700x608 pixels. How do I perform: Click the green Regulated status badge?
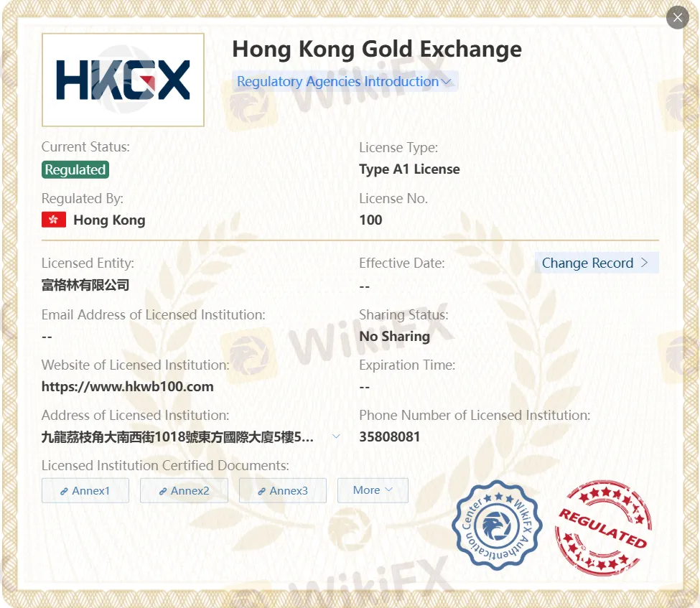click(x=75, y=169)
